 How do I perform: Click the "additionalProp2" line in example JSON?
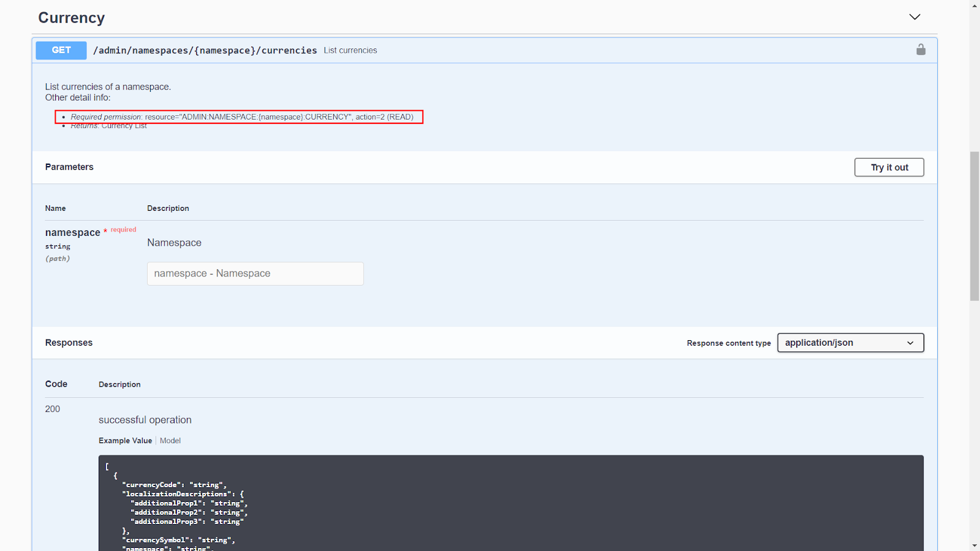coord(189,512)
